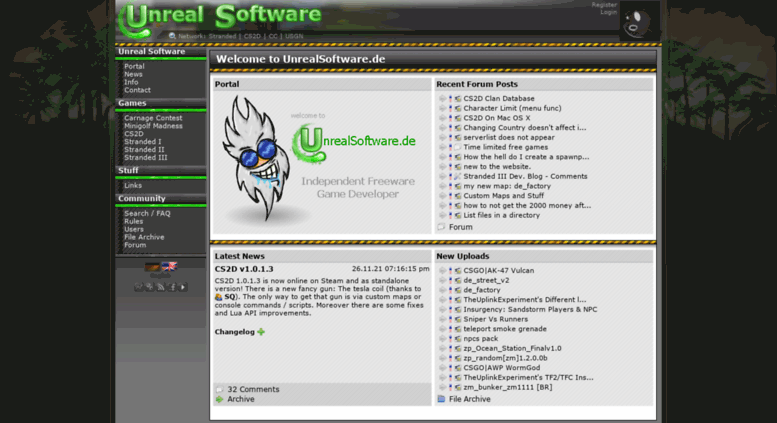Open the play video icon in sidebar
The image size is (777, 423).
(x=183, y=287)
